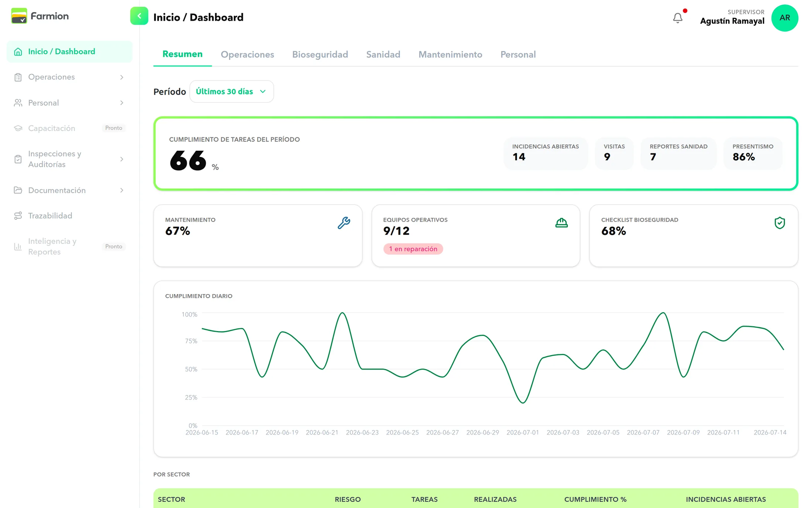Click the wrench icon in Mantenimiento card
The image size is (812, 508).
[344, 223]
